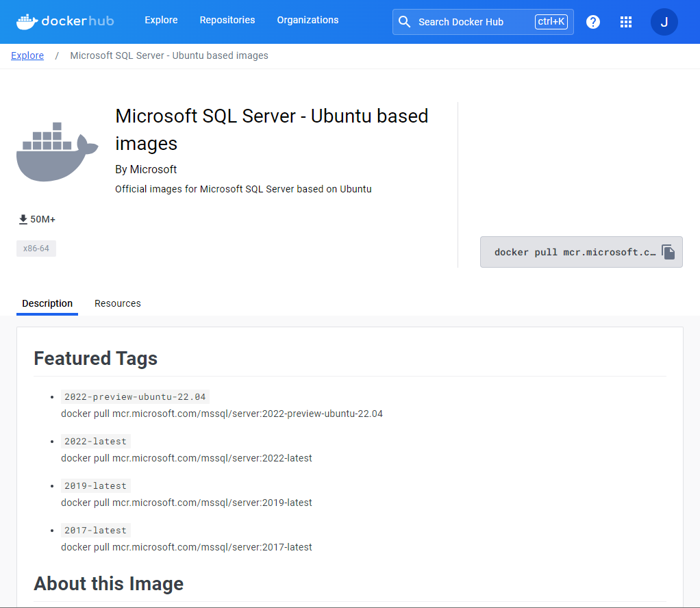Screen dimensions: 700x608
Task: Open Explore in top navigation
Action: coord(161,20)
